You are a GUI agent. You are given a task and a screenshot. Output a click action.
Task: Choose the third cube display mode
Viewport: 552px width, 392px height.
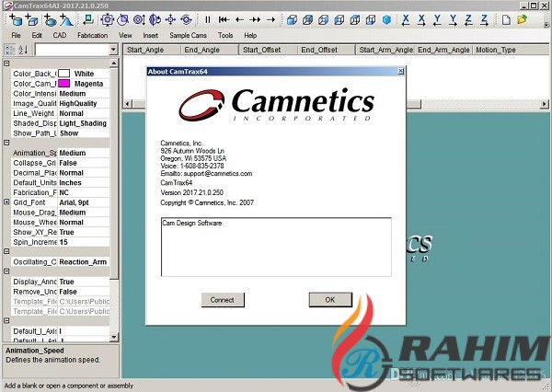[x=323, y=19]
